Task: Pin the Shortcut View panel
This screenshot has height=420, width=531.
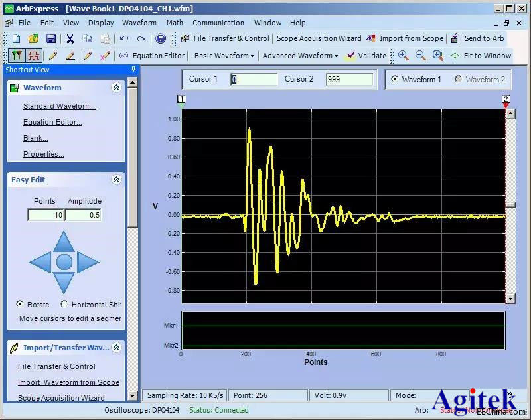Action: [x=133, y=70]
